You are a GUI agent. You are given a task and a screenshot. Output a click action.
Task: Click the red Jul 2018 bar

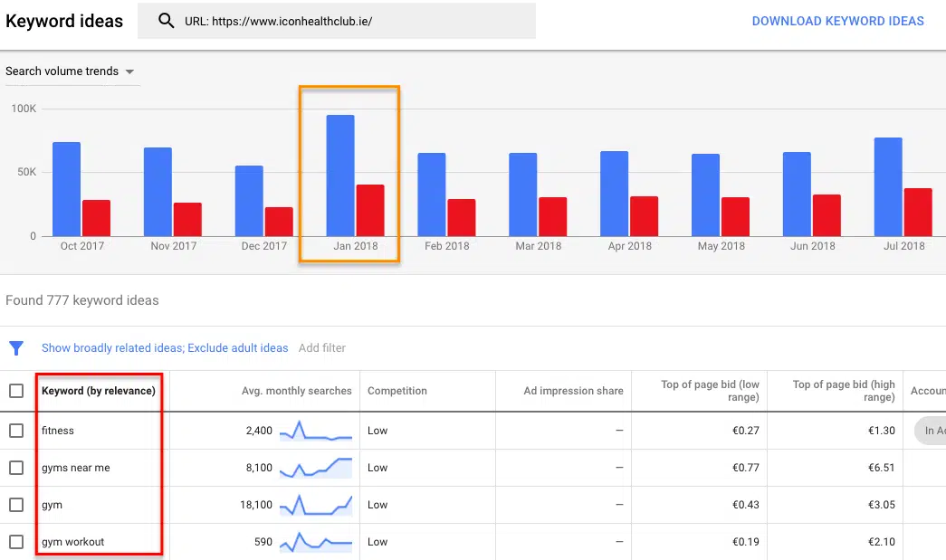pyautogui.click(x=918, y=213)
